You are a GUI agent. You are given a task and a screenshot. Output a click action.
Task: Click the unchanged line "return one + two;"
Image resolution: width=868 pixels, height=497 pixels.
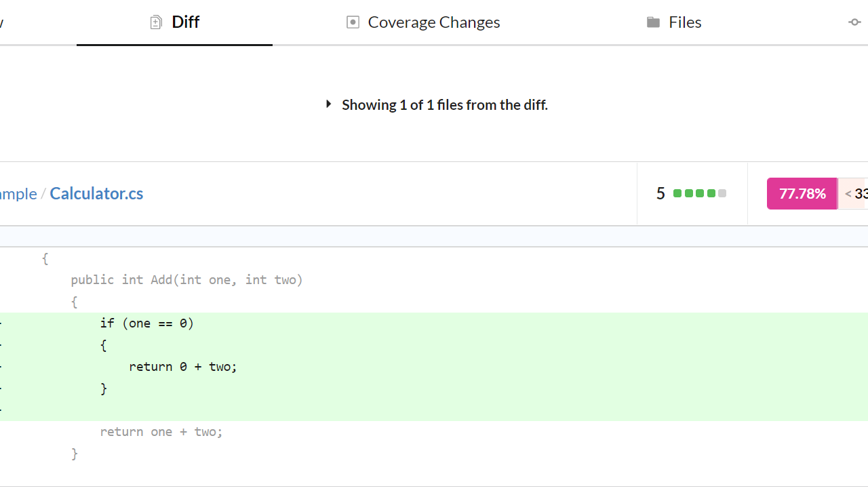pos(161,432)
